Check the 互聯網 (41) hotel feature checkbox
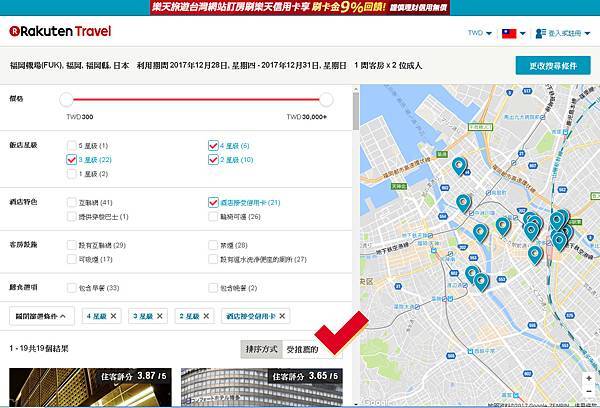Screen dimensions: 600x408 coord(72,202)
